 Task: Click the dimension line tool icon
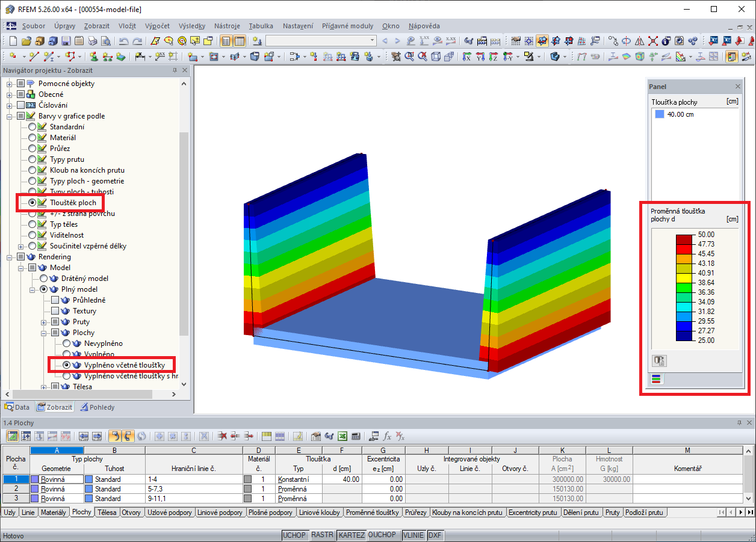tap(140, 56)
